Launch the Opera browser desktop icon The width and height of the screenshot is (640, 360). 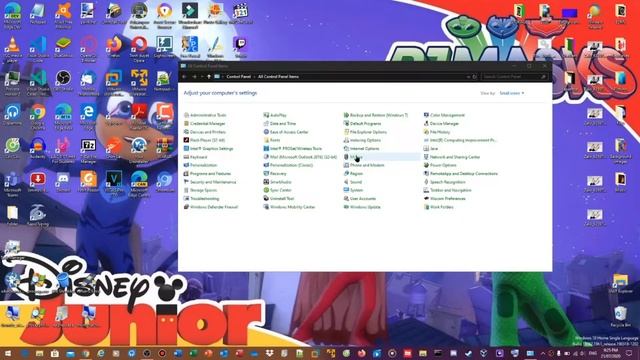(x=139, y=48)
